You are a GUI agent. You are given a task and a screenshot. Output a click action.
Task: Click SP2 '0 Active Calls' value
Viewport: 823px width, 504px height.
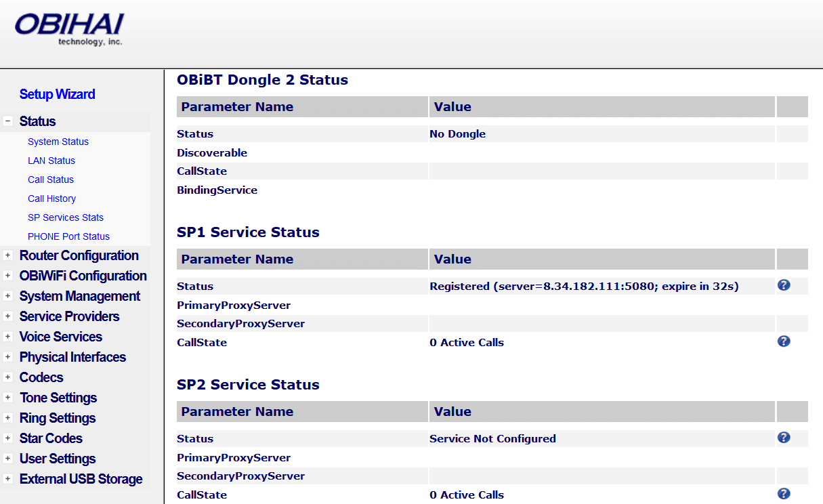coord(467,495)
